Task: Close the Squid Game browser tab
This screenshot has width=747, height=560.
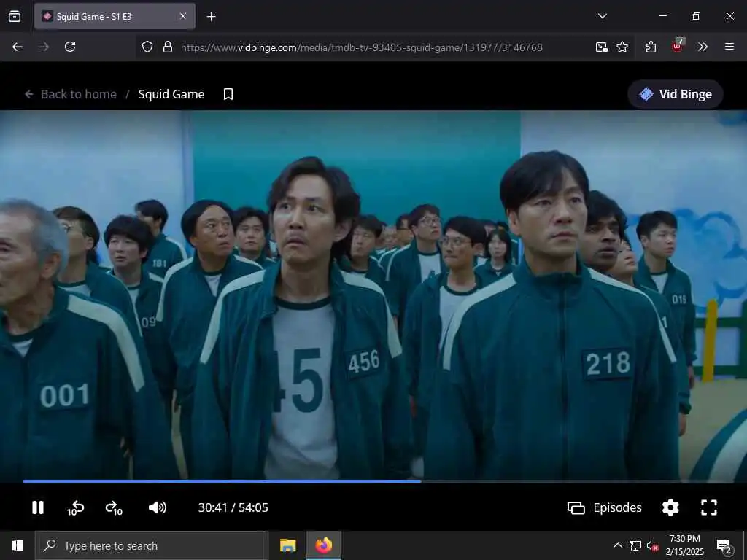Action: [x=183, y=17]
